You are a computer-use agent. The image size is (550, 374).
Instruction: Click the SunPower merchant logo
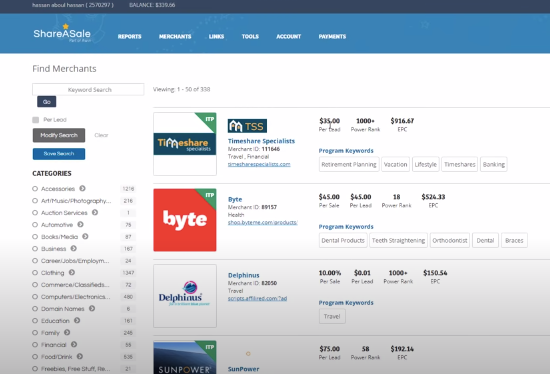(x=185, y=357)
